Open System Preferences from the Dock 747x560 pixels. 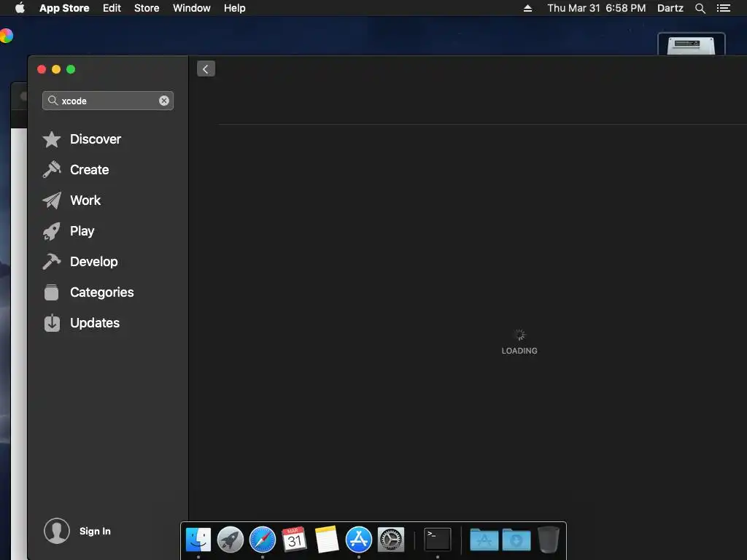[x=391, y=540]
